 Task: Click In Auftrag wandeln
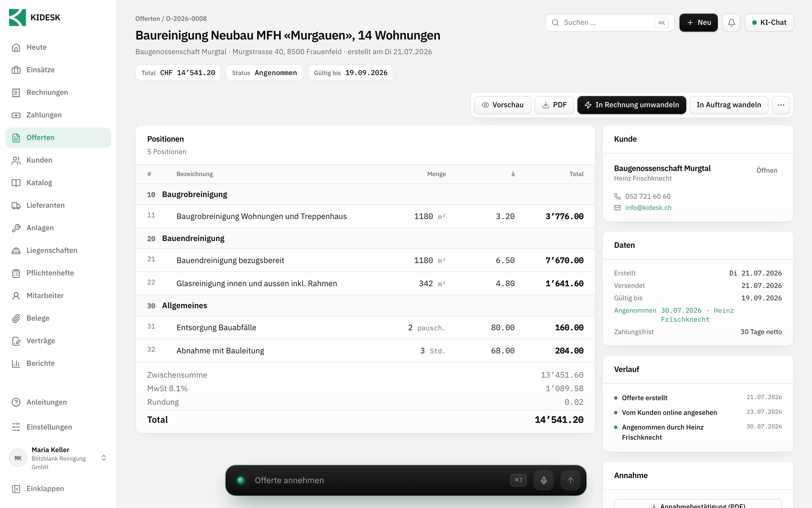(729, 105)
